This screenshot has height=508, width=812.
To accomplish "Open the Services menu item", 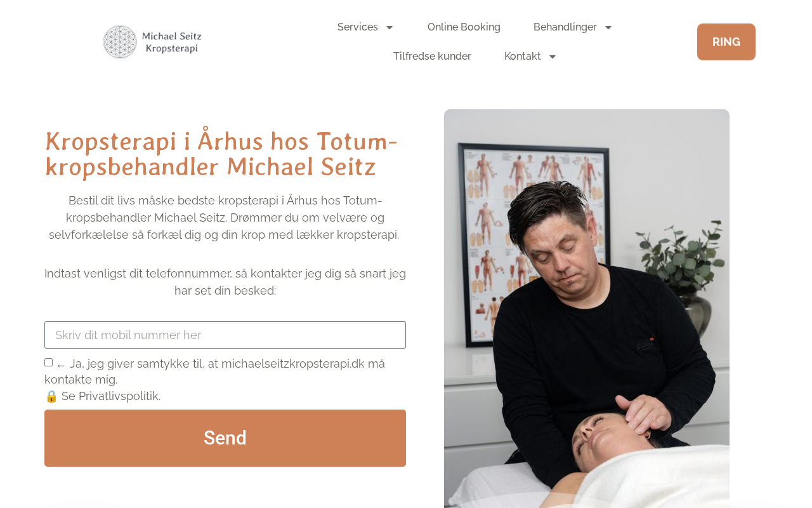I will (x=358, y=27).
